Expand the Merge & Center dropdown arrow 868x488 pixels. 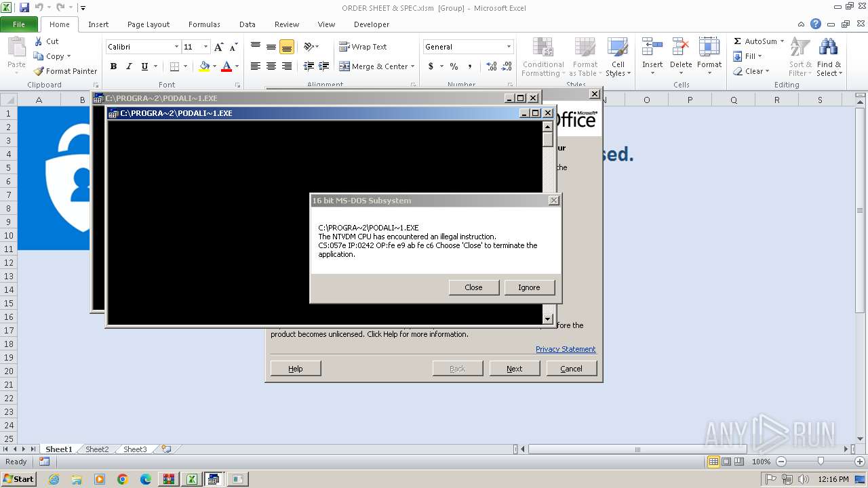pos(414,66)
